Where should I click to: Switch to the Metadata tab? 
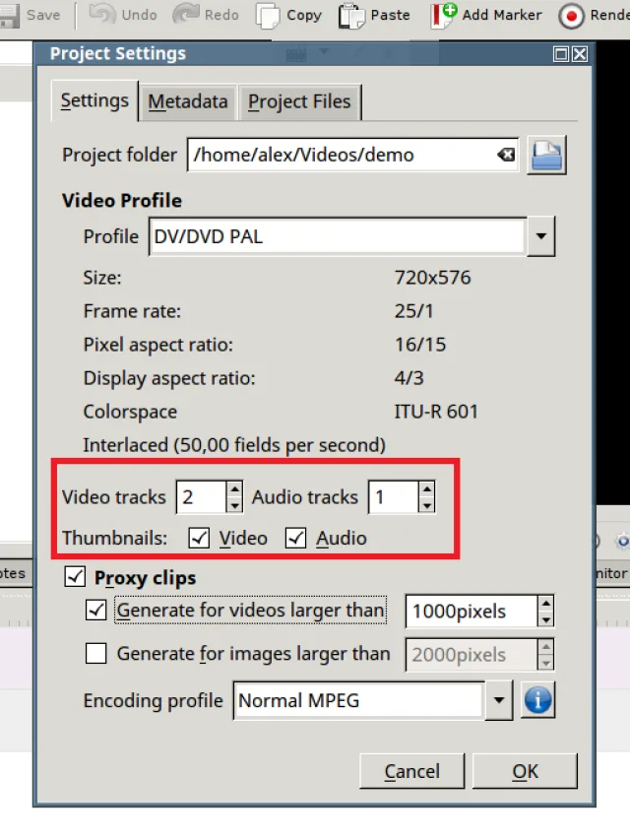(187, 101)
